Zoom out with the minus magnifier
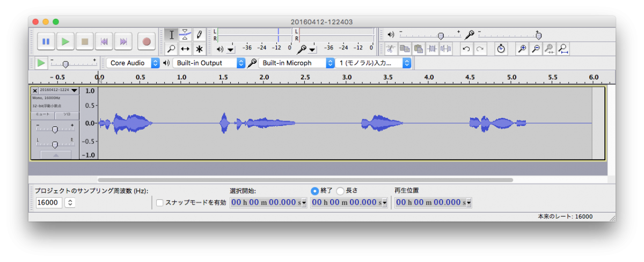The image size is (644, 262). (535, 49)
